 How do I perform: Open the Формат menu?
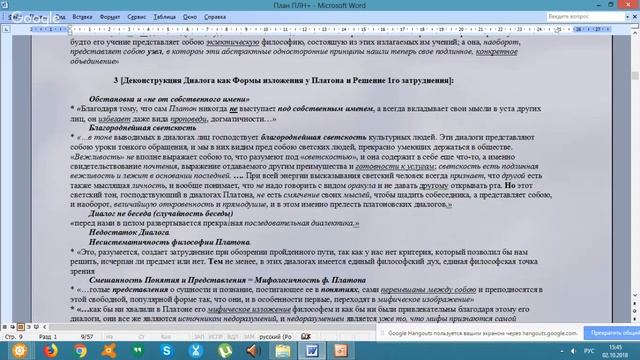pyautogui.click(x=110, y=17)
